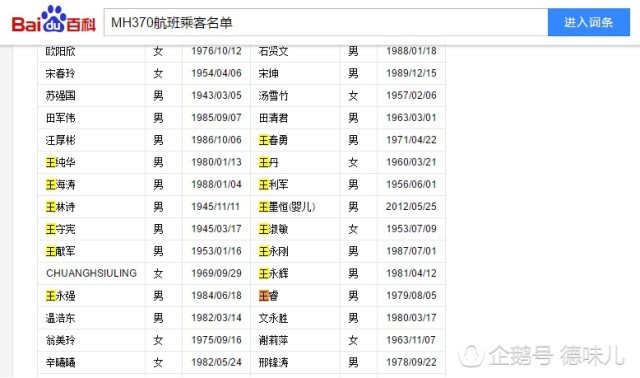
Task: Click the Baidu Baike logo
Action: click(53, 20)
